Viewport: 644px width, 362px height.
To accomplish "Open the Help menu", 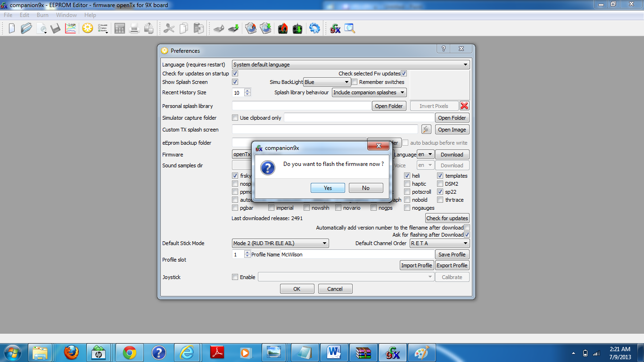I will (90, 15).
